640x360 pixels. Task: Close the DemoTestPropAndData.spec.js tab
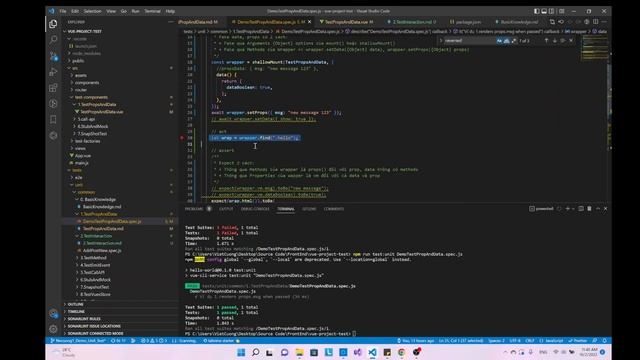309,22
